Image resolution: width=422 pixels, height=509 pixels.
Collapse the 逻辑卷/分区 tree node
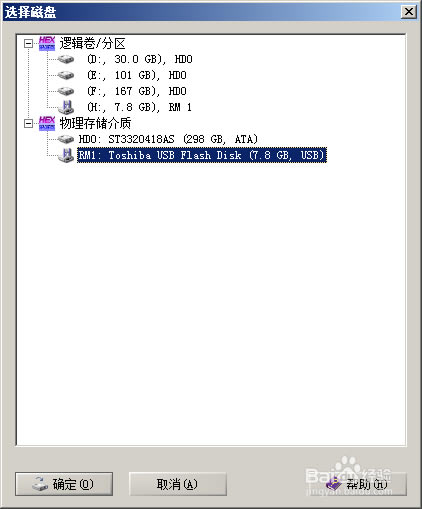(x=29, y=43)
